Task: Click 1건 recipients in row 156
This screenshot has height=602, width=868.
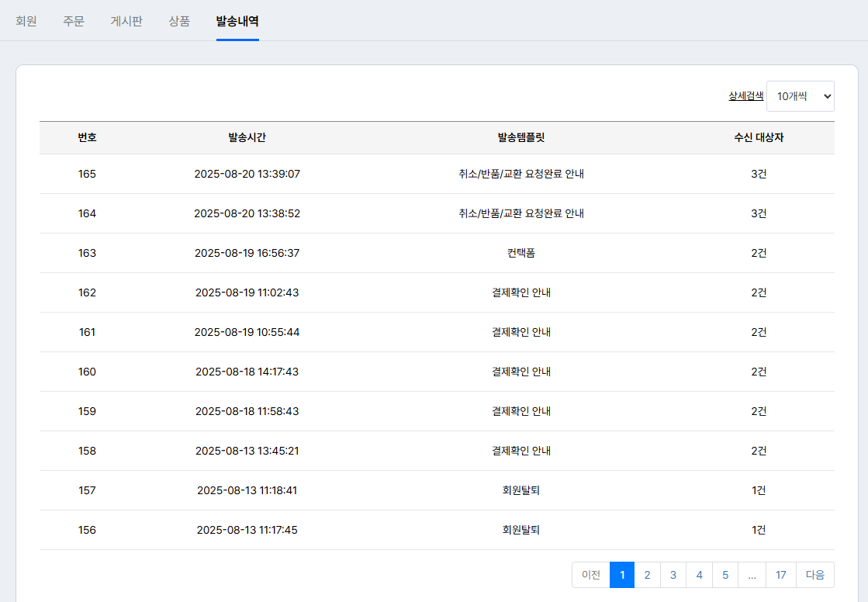Action: [759, 530]
